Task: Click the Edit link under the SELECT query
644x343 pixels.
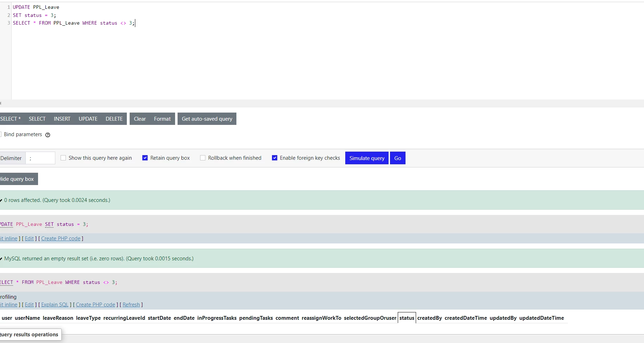Action: click(x=29, y=305)
